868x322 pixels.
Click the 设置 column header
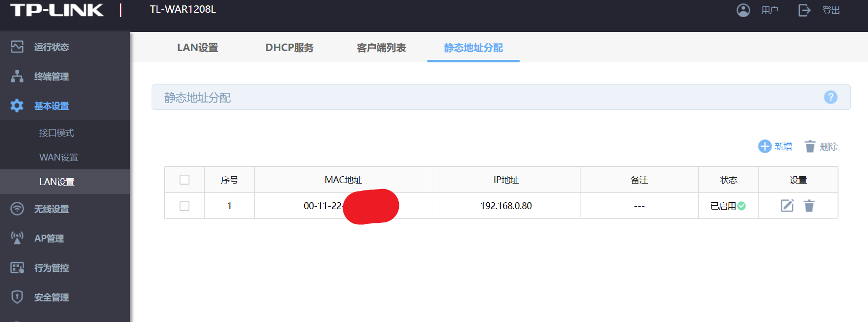[x=798, y=180]
